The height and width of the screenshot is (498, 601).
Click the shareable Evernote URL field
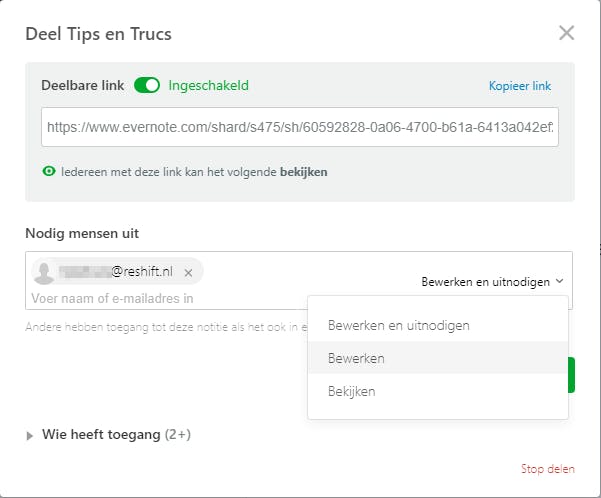(x=299, y=128)
